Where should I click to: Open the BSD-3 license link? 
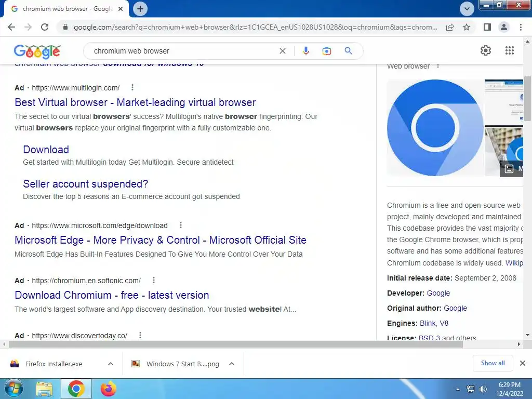click(429, 337)
